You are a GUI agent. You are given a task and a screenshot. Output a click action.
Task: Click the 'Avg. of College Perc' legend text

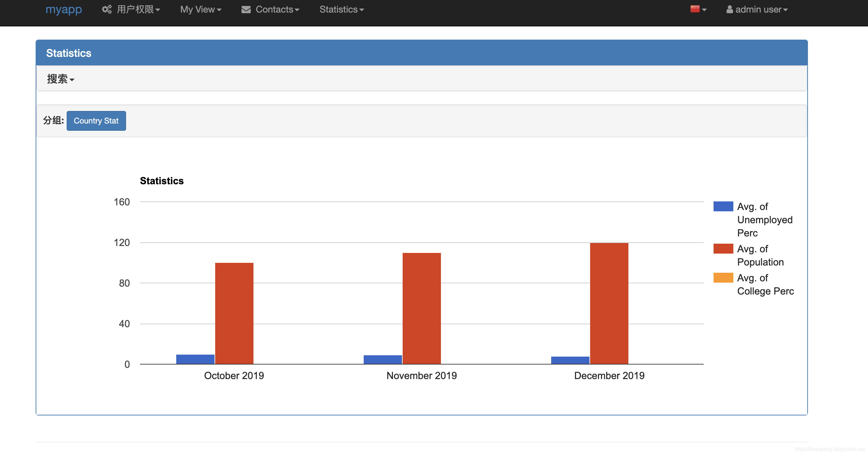[765, 285]
